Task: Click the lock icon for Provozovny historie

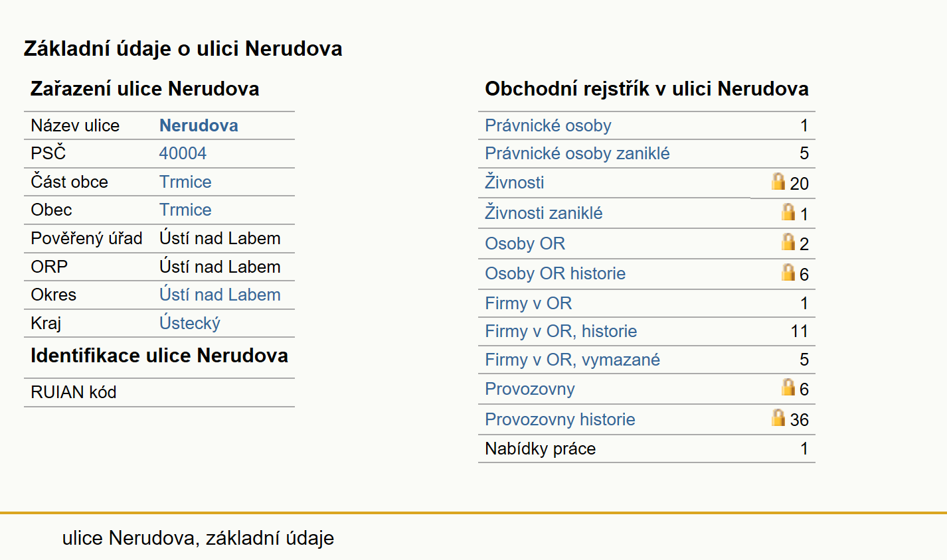Action: click(778, 417)
